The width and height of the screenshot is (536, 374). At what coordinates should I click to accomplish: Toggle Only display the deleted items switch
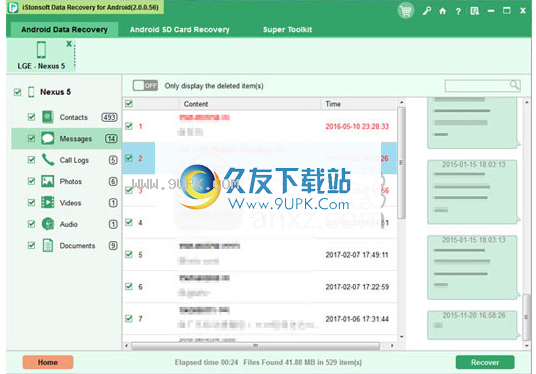145,85
